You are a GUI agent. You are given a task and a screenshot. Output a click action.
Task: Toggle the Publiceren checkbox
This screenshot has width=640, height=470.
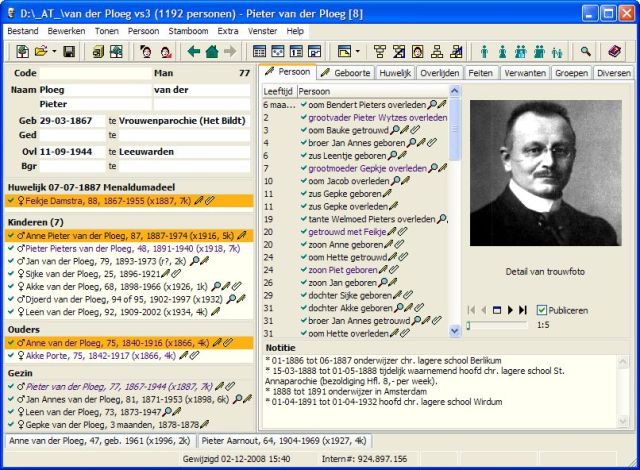[542, 310]
